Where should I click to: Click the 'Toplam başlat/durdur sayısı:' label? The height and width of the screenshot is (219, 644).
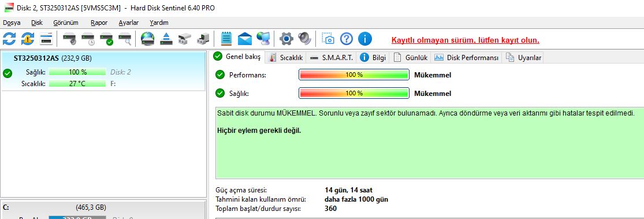[258, 209]
